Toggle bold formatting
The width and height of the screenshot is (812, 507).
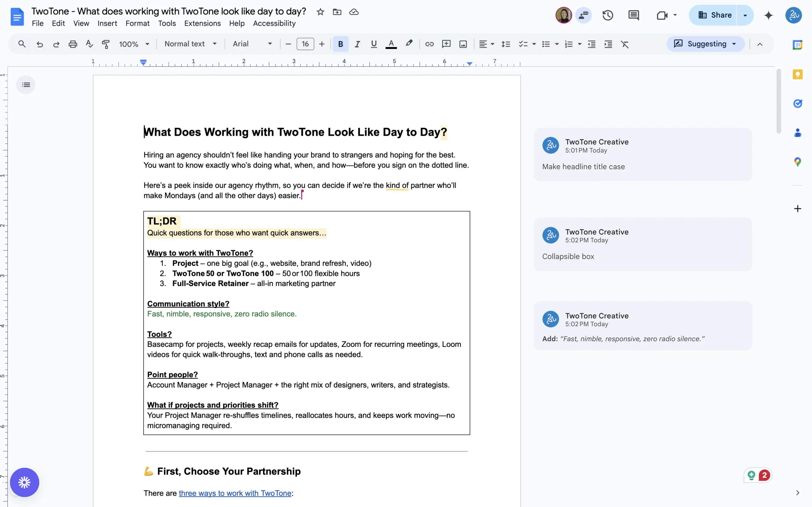[340, 44]
